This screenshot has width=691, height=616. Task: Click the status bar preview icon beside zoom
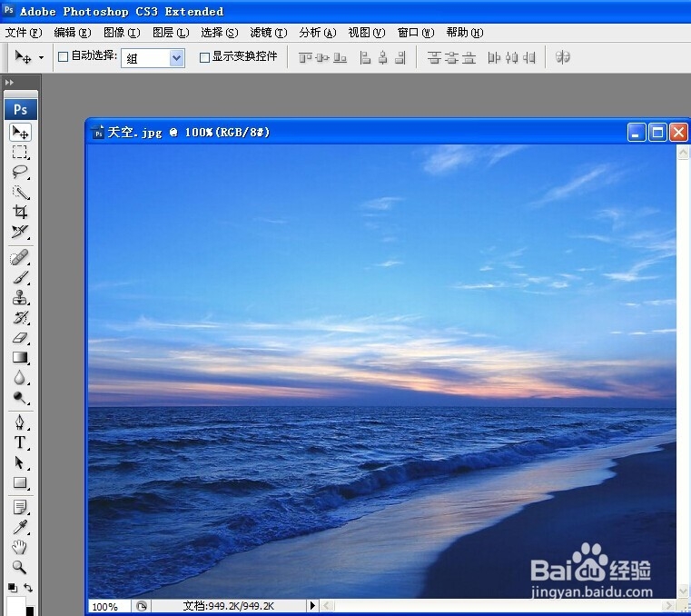(x=142, y=606)
